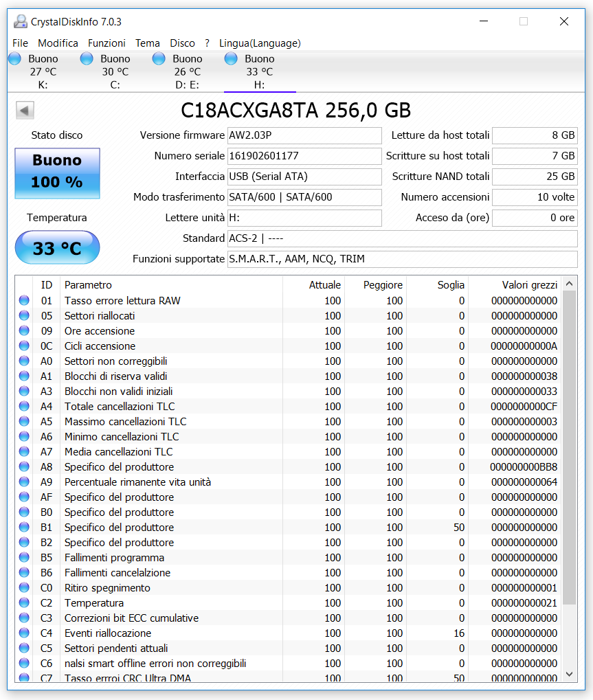Click status orb for Settori non correggibili
Image resolution: width=593 pixels, height=700 pixels.
[24, 361]
